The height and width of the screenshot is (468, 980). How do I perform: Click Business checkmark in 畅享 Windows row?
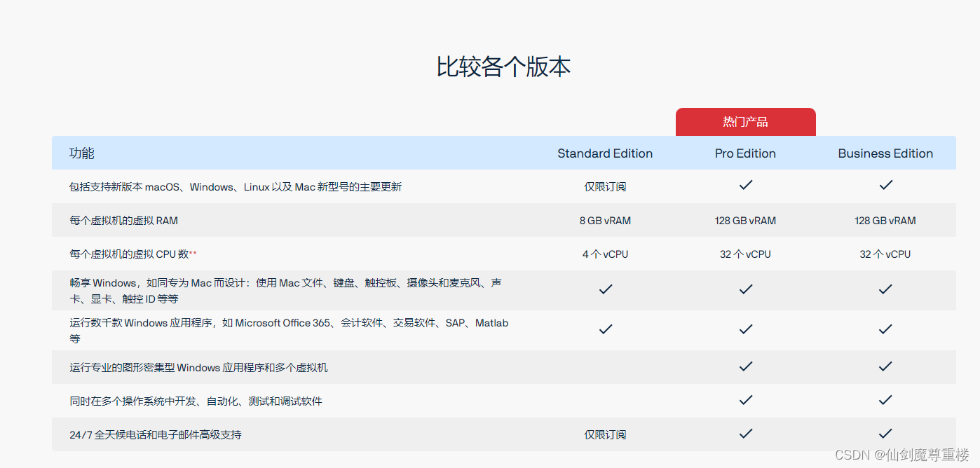(x=885, y=289)
